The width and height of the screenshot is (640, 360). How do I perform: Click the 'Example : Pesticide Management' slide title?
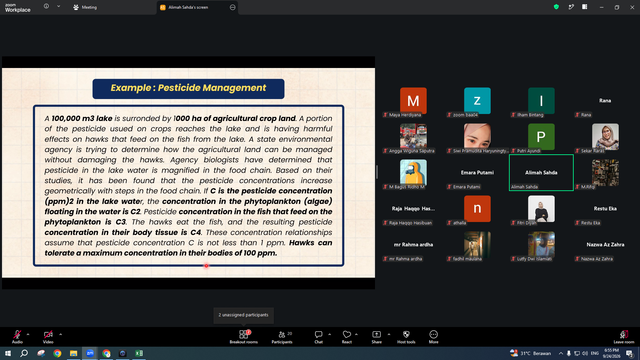[188, 88]
